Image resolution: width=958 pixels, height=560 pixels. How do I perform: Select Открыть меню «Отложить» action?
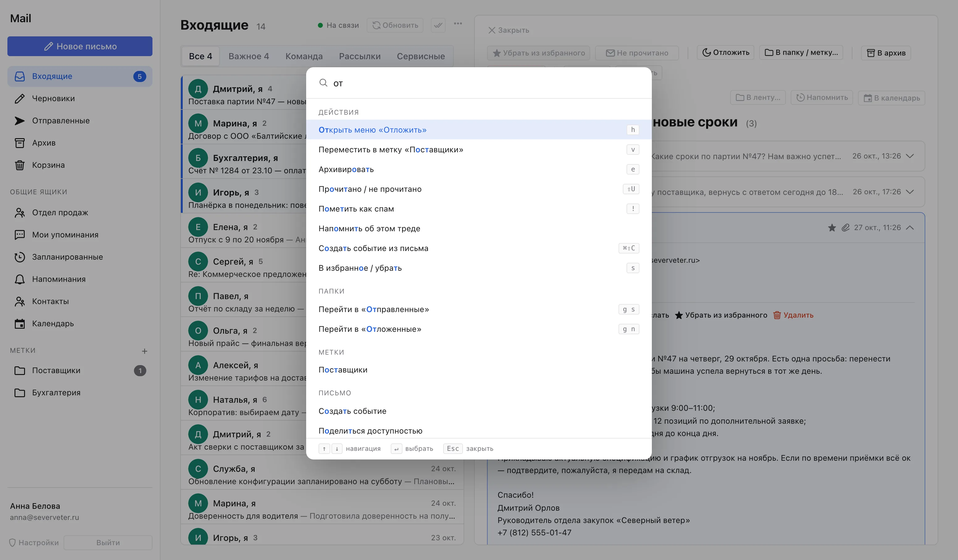479,130
